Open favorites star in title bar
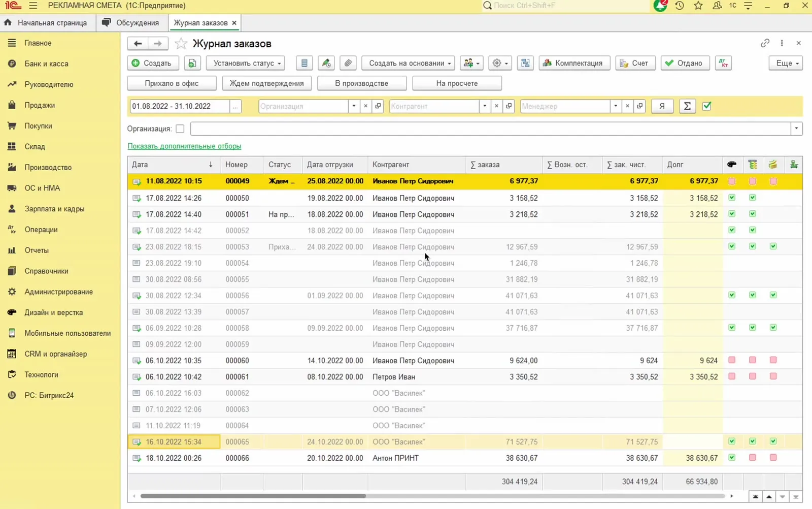The height and width of the screenshot is (509, 812). [x=698, y=6]
